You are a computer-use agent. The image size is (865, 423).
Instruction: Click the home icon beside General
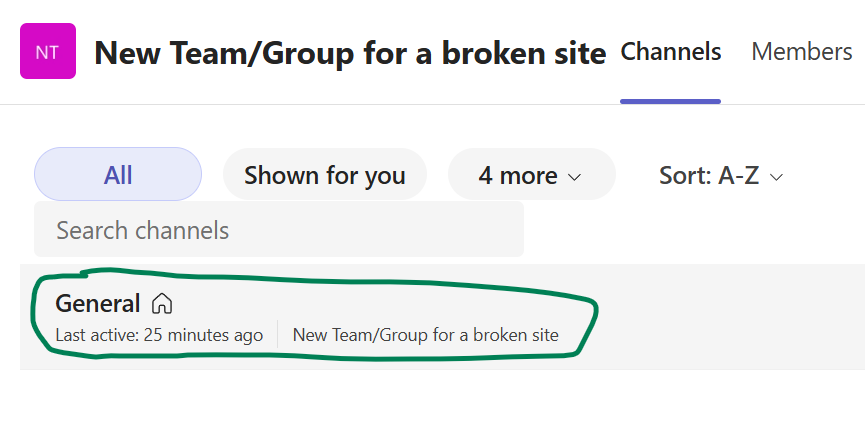pyautogui.click(x=162, y=303)
